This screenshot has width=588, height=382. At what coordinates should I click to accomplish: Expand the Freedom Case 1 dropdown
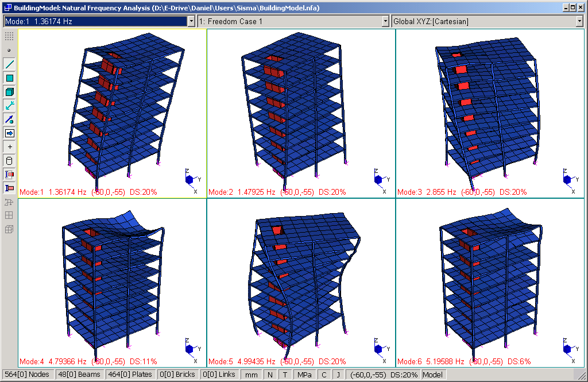(x=386, y=21)
